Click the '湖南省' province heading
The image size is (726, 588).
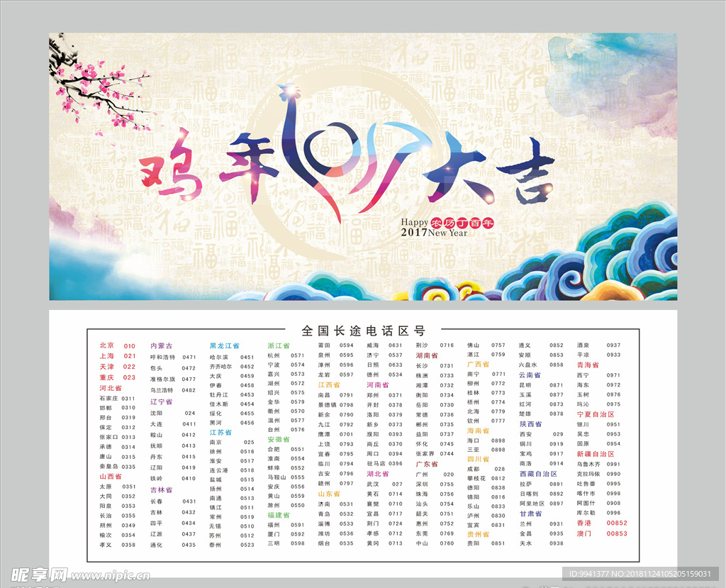(x=427, y=355)
